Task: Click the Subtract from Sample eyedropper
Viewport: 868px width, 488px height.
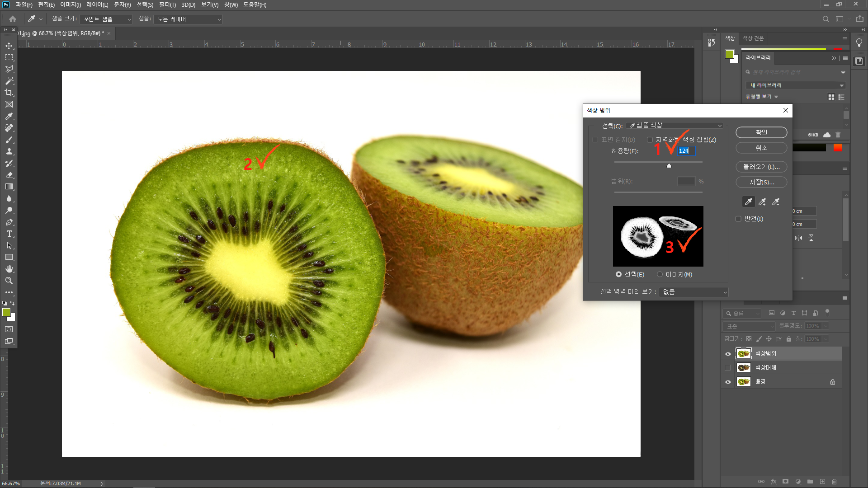Action: point(776,202)
